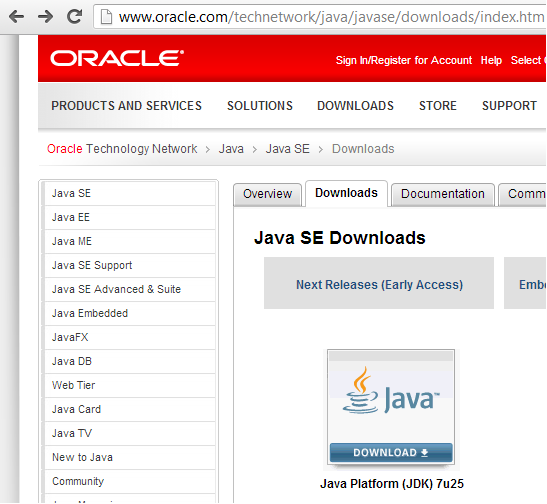Image resolution: width=547 pixels, height=504 pixels.
Task: Open Java SE Support in sidebar
Action: [x=130, y=266]
